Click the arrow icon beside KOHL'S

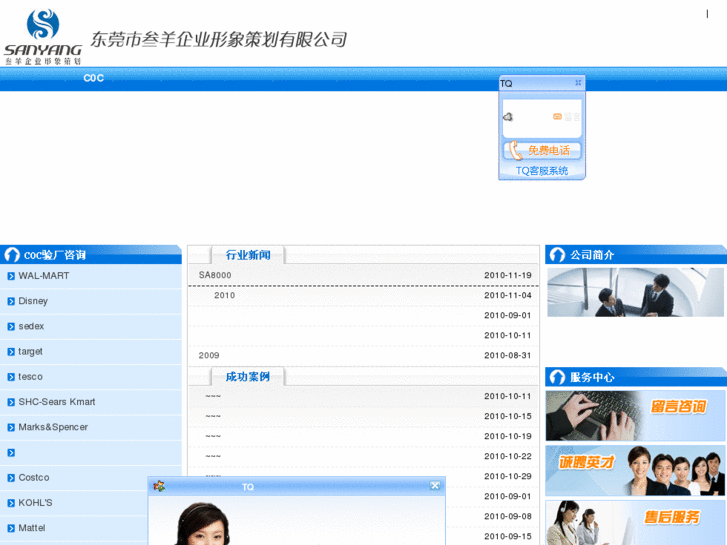point(11,503)
